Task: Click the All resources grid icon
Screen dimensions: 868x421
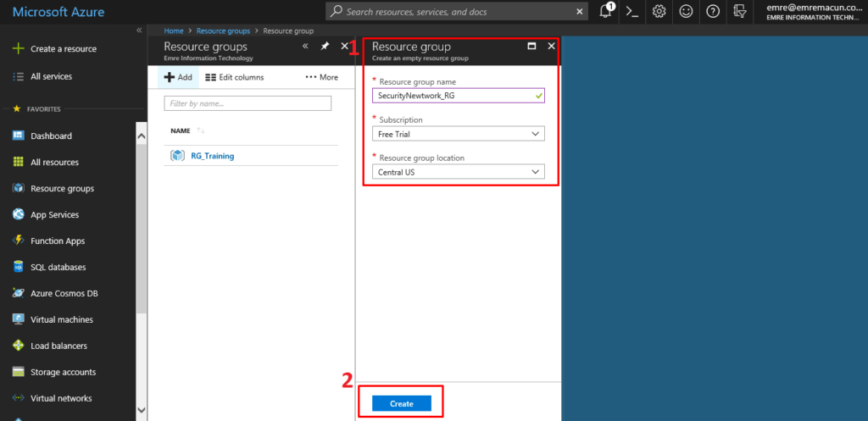Action: click(19, 162)
